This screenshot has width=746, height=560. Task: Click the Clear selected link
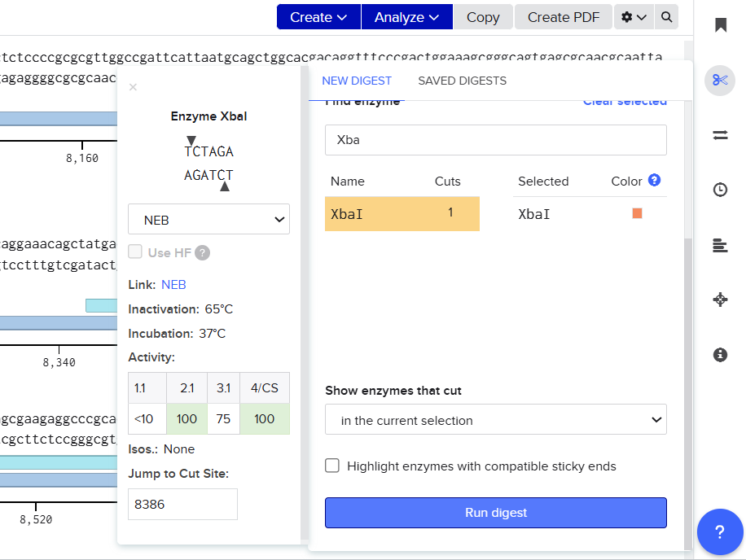point(625,103)
